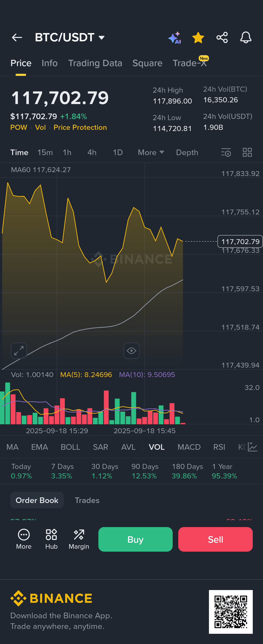Tap the 7 Days 3.35% performance
The width and height of the screenshot is (263, 644).
tap(62, 471)
